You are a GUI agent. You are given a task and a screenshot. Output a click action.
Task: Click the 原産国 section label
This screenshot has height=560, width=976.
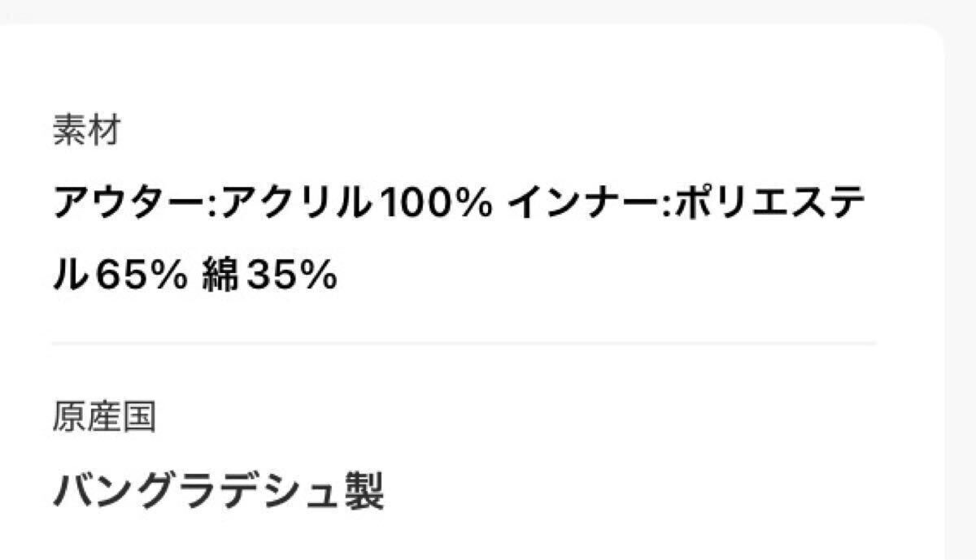coord(104,418)
